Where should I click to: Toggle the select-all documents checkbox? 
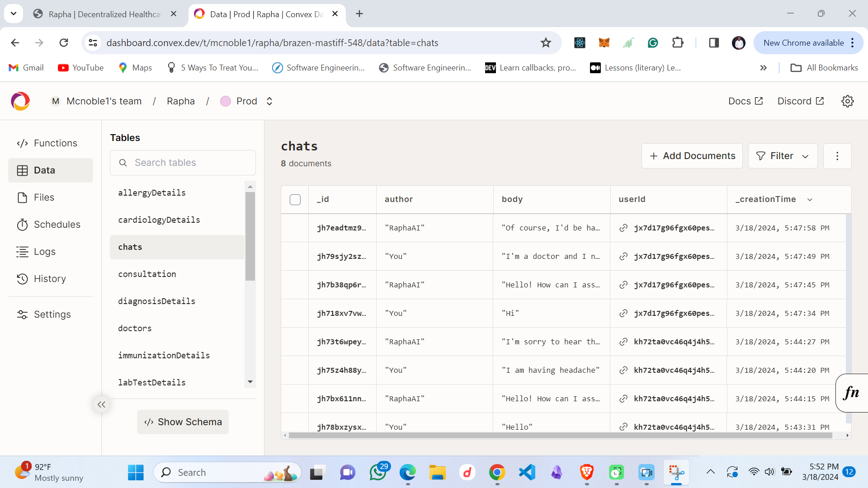(x=295, y=199)
